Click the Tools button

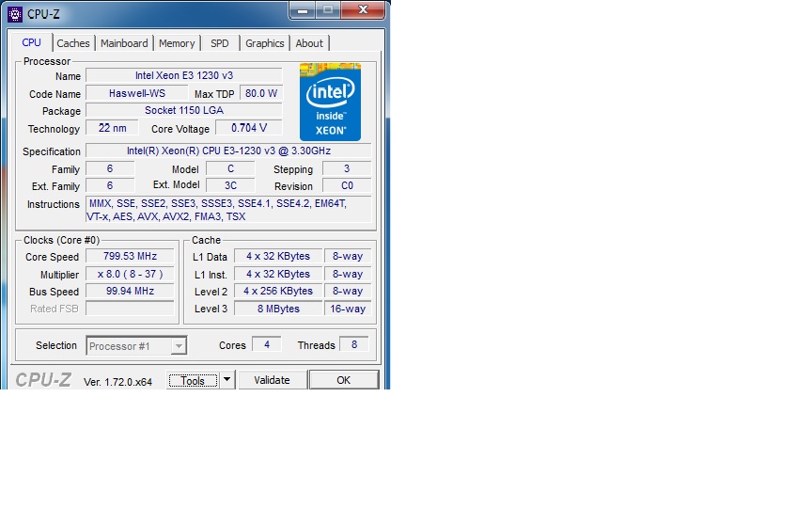pos(193,380)
